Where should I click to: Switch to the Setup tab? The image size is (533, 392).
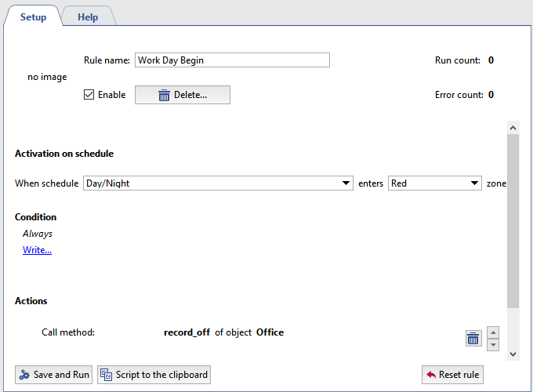click(x=32, y=17)
